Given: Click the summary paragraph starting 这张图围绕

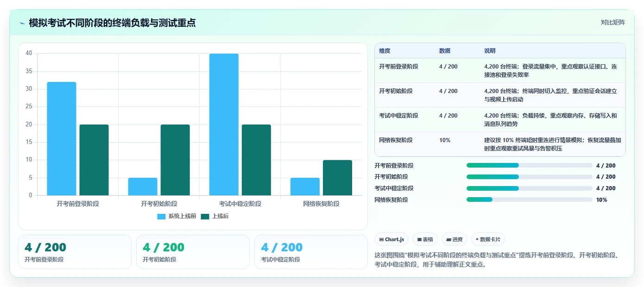Looking at the screenshot, I should pos(499,260).
